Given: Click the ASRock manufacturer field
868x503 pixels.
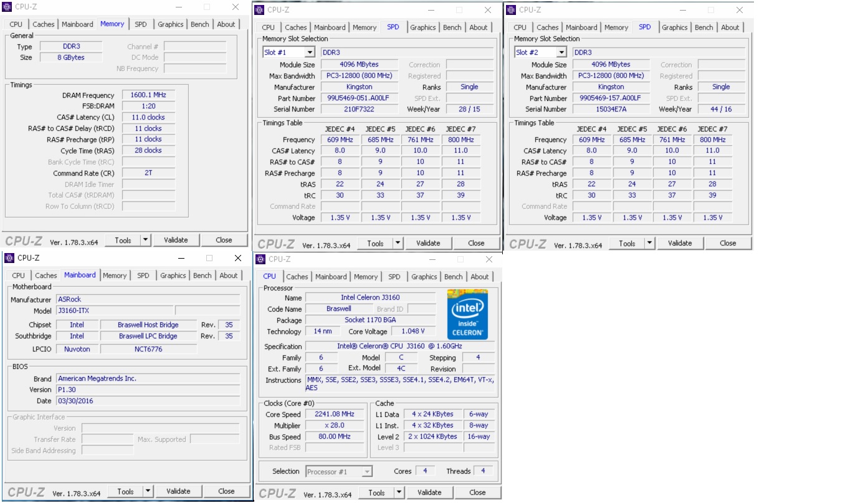Looking at the screenshot, I should [x=148, y=299].
